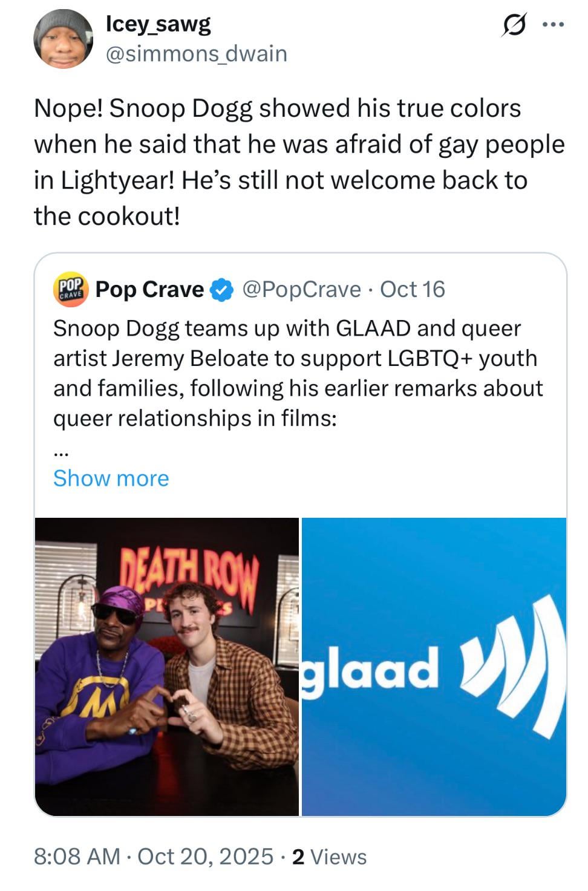The height and width of the screenshot is (891, 588).
Task: Click the 2 Views counter
Action: pyautogui.click(x=329, y=857)
